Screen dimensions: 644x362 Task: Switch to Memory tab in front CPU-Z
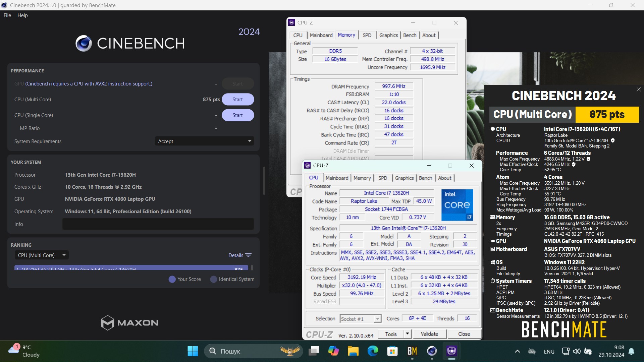pos(362,178)
